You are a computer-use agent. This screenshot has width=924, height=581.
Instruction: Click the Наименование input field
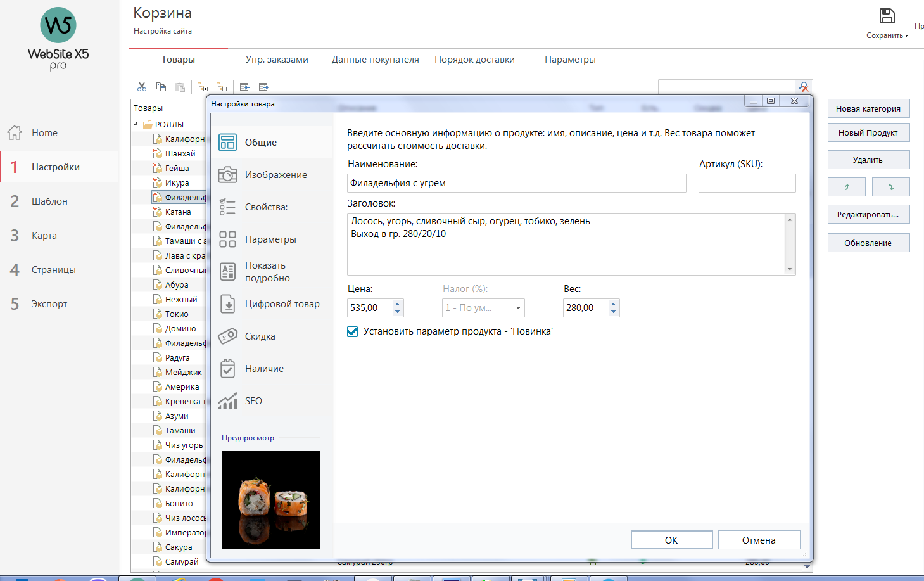point(517,183)
